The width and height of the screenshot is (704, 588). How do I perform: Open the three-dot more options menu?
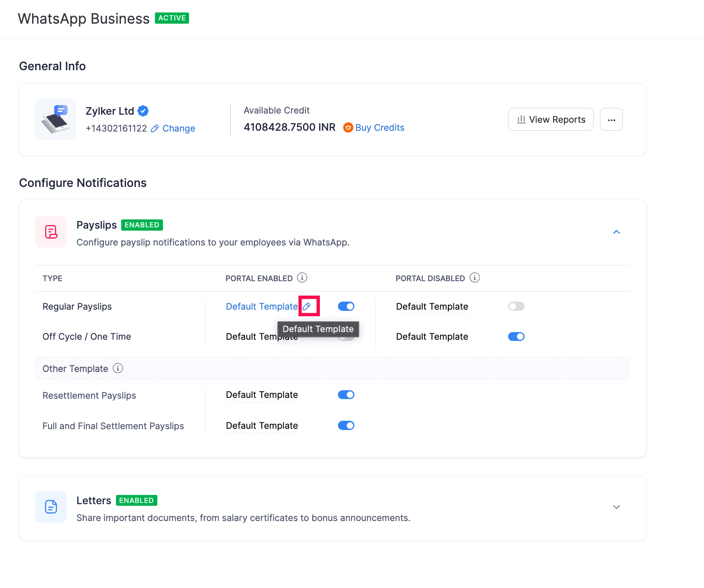point(611,119)
